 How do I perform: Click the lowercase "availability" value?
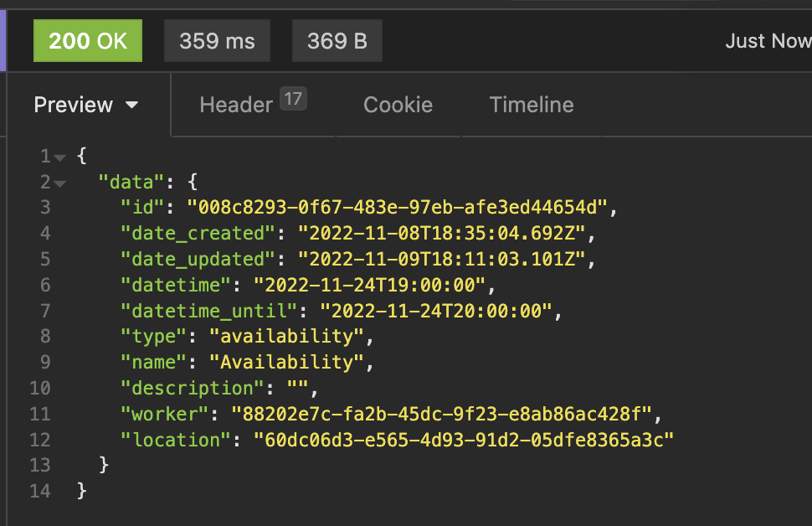(x=287, y=337)
